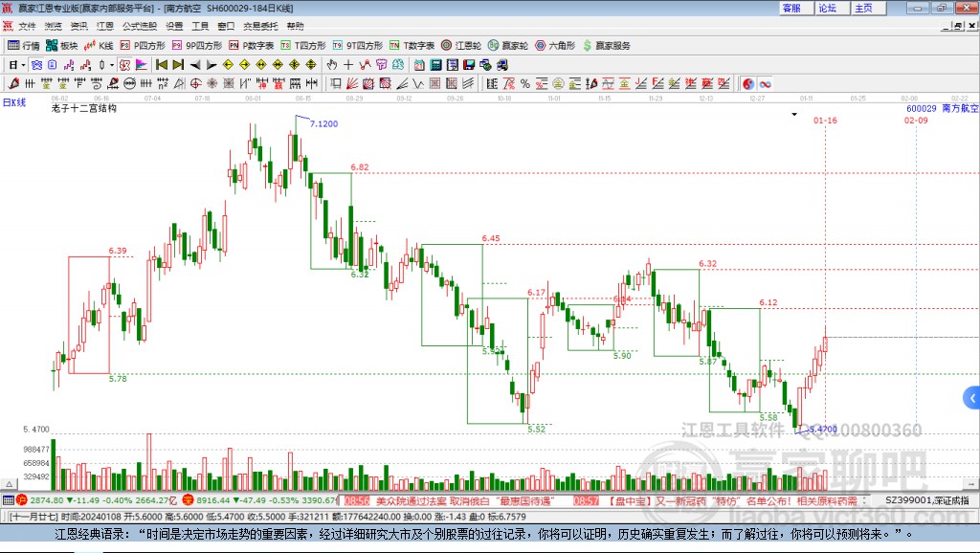The width and height of the screenshot is (980, 553).
Task: Open the 板块 sector view
Action: coord(61,46)
